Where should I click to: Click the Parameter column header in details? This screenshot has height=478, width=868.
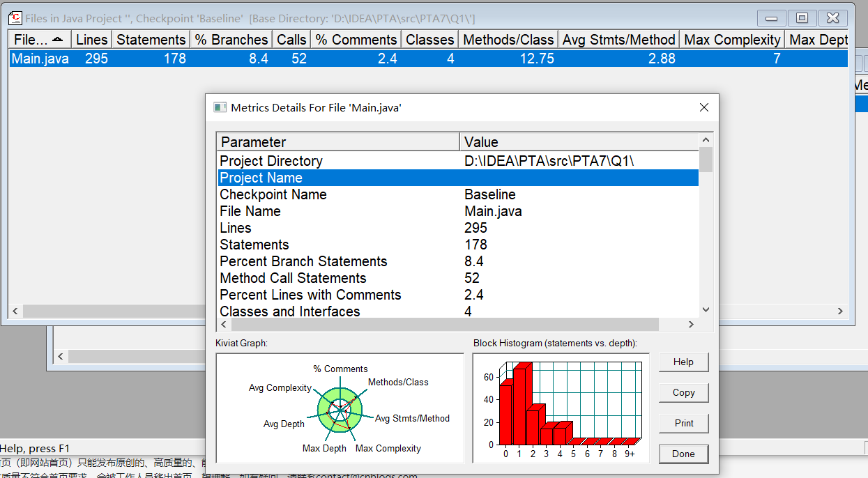[338, 141]
